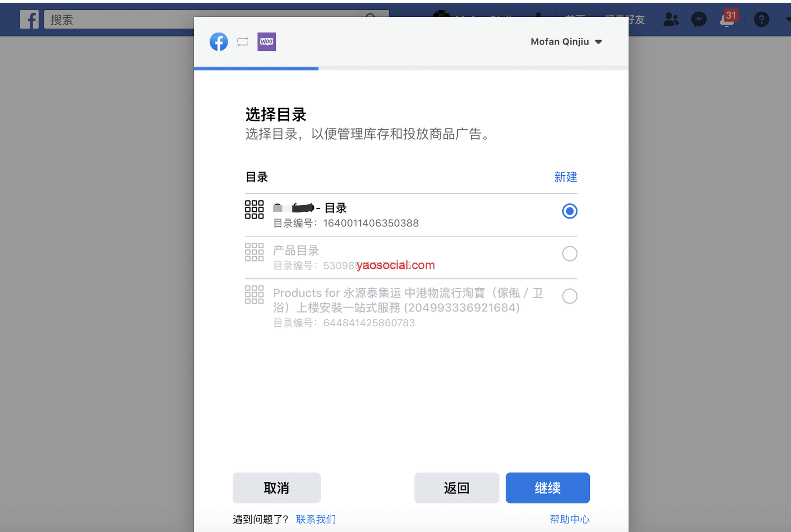Click the 产品目录 catalog grid icon

click(x=254, y=252)
